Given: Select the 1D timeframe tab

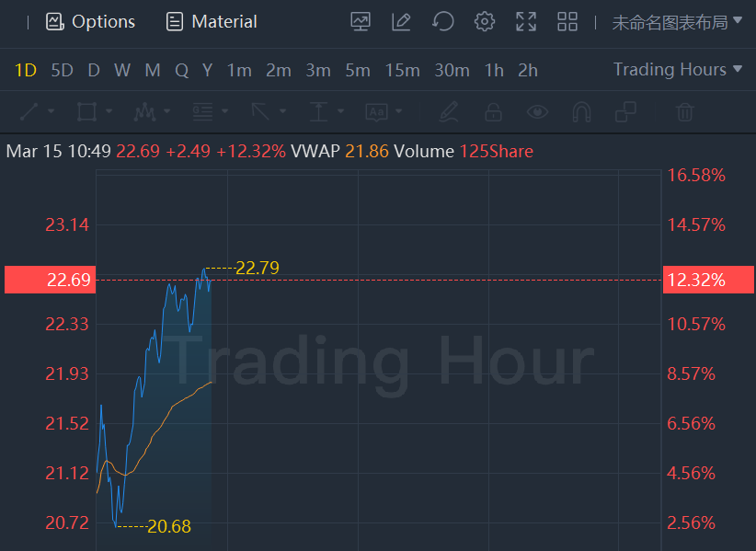Looking at the screenshot, I should [26, 70].
